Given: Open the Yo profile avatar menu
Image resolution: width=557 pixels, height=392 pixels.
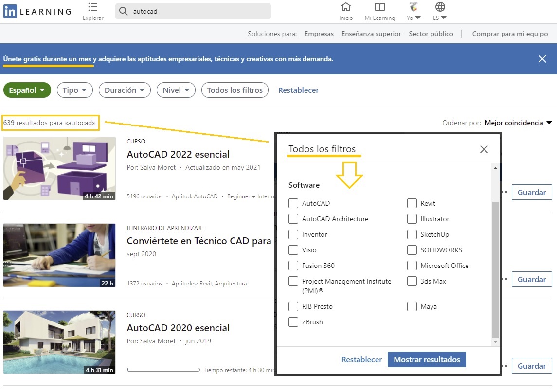Looking at the screenshot, I should click(413, 7).
